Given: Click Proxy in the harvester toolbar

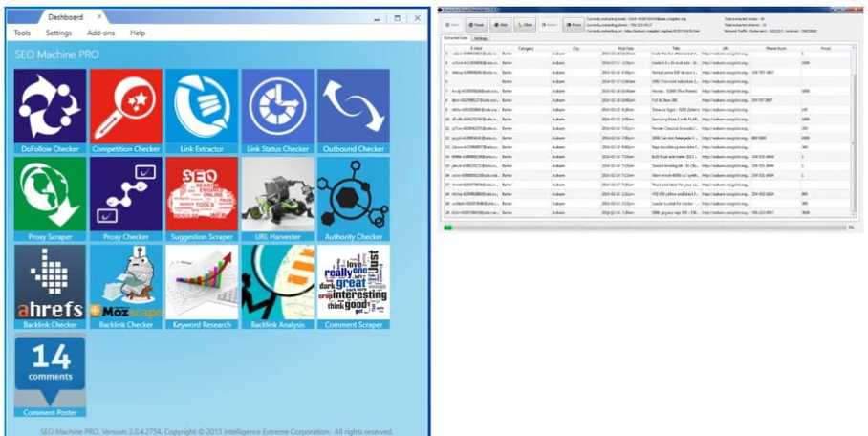Looking at the screenshot, I should tap(574, 24).
